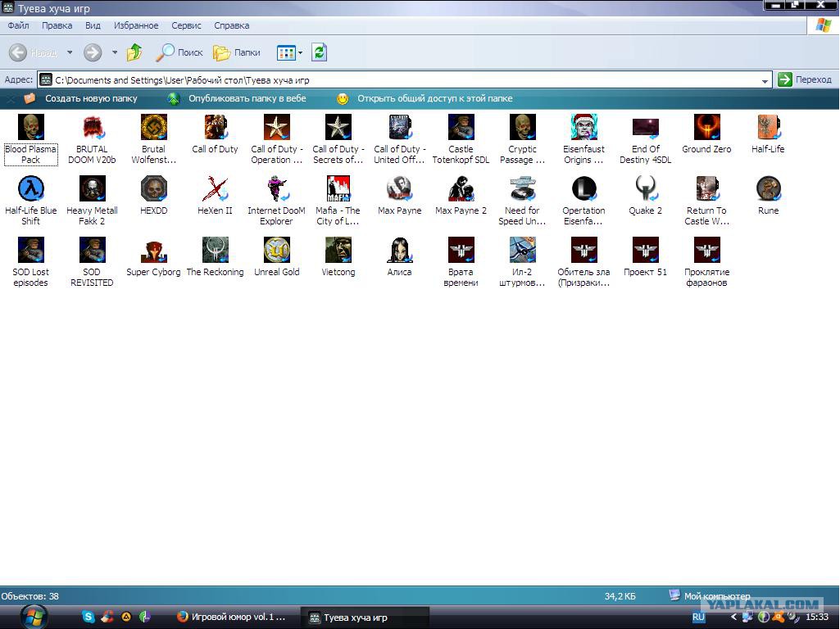Click the forward navigation arrow button
Screen dimensions: 840x629
(x=93, y=52)
